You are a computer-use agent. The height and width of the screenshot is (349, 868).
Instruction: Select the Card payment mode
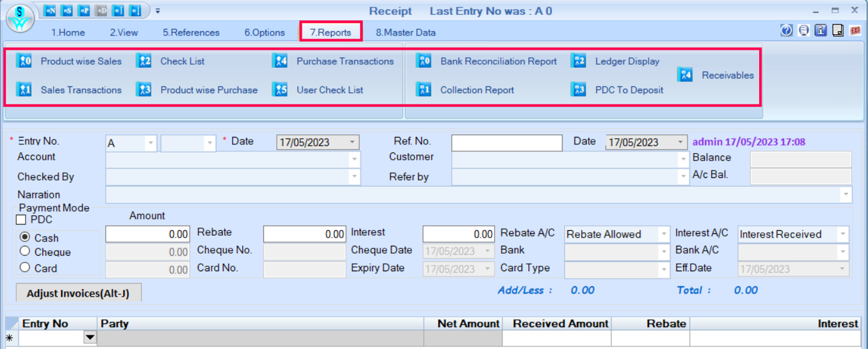pos(26,268)
